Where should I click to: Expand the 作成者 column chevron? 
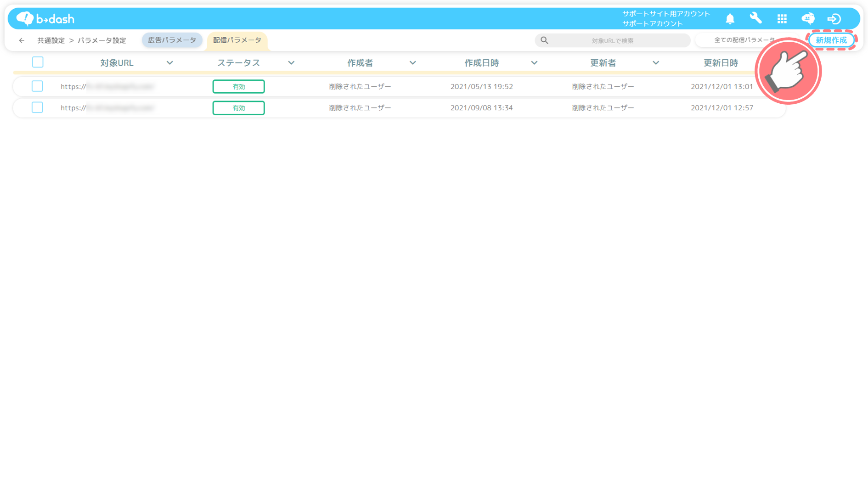[x=412, y=63]
